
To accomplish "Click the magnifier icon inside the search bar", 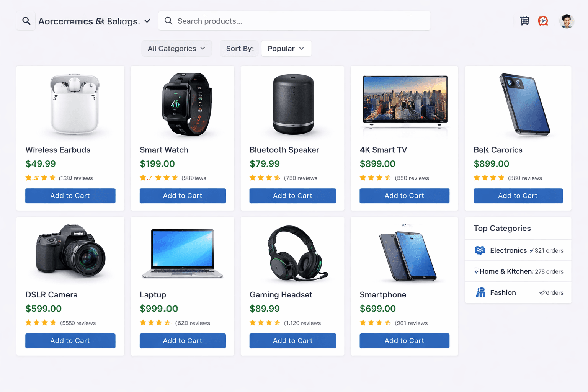I will [168, 21].
